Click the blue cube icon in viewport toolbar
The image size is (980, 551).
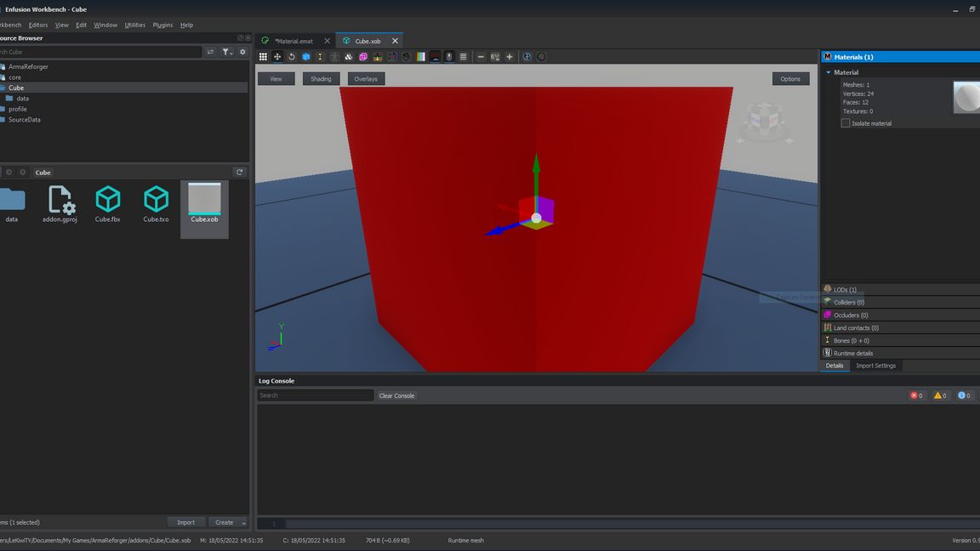point(306,57)
